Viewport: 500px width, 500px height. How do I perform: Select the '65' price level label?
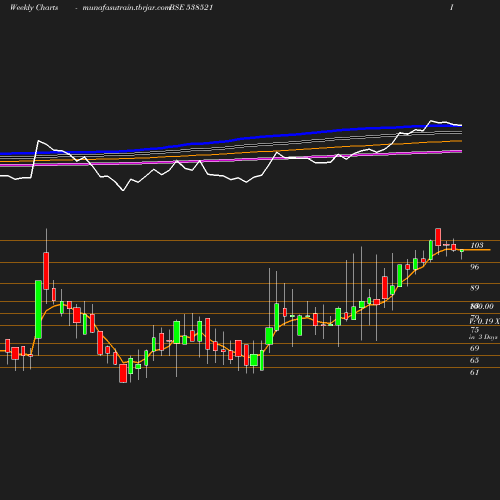pos(475,360)
